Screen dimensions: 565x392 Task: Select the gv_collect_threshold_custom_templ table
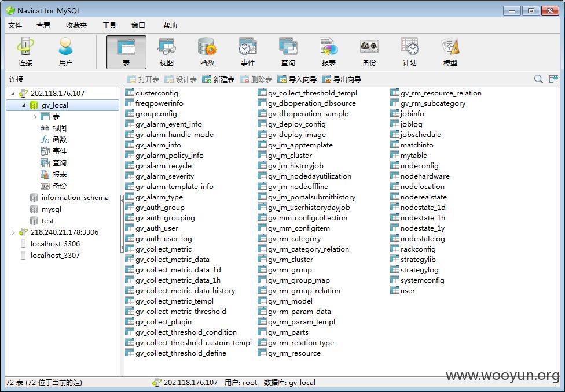click(x=189, y=343)
